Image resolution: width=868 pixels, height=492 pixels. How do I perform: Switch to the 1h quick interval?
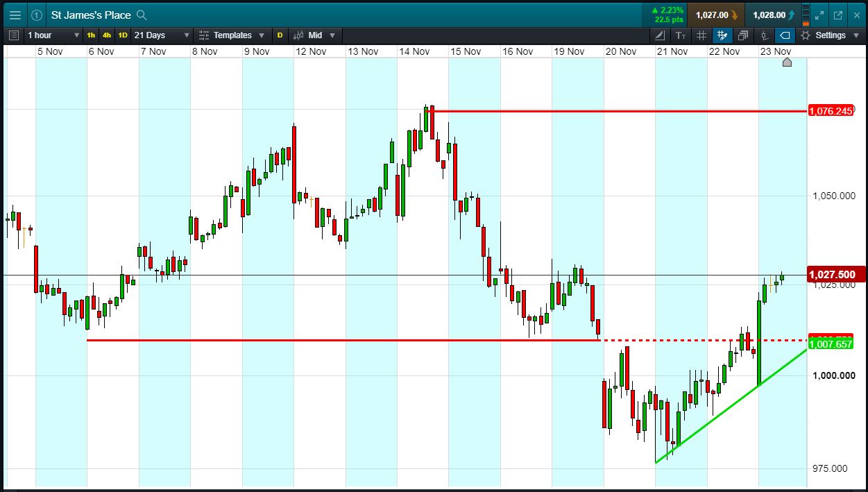click(91, 35)
